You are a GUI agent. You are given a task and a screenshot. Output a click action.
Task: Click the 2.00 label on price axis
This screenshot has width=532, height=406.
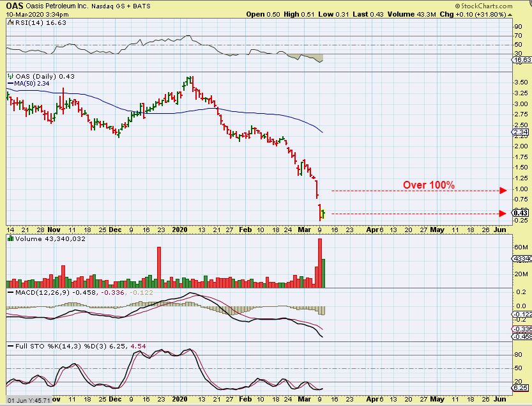point(521,146)
